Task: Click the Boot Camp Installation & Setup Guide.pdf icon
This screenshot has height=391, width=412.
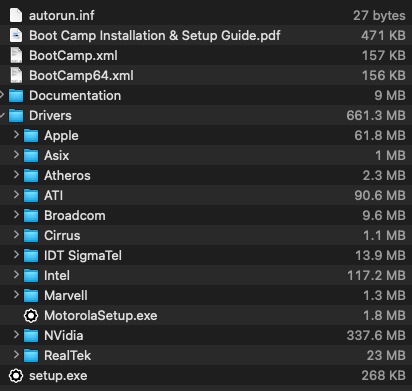Action: click(16, 35)
